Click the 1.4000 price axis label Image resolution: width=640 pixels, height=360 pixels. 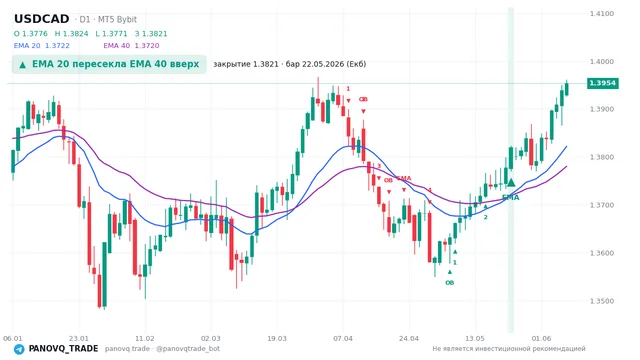point(602,62)
